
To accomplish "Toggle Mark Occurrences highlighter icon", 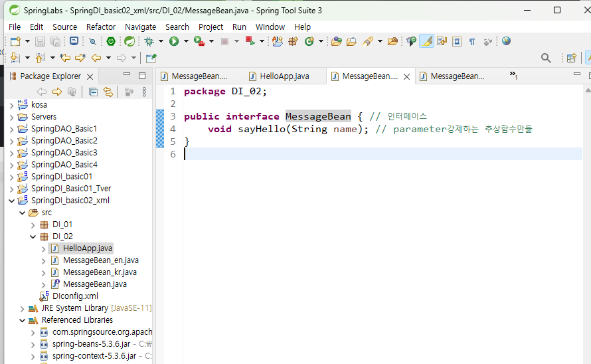I will [427, 41].
